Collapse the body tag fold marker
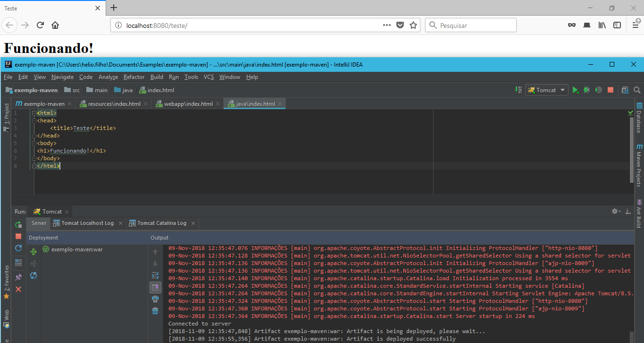The image size is (644, 343). 33,143
